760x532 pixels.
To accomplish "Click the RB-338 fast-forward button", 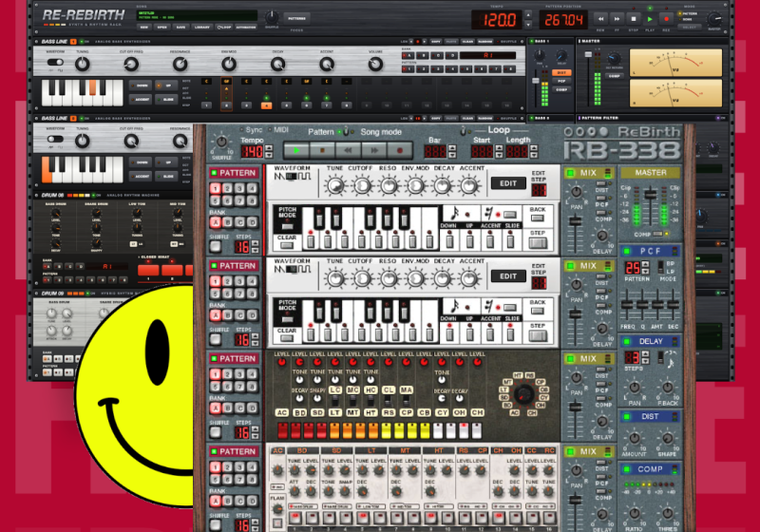I will [x=373, y=151].
